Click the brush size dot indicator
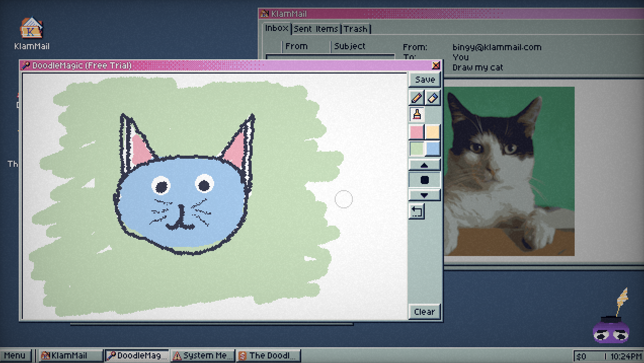Screen dimensions: 644x363 [x=425, y=180]
